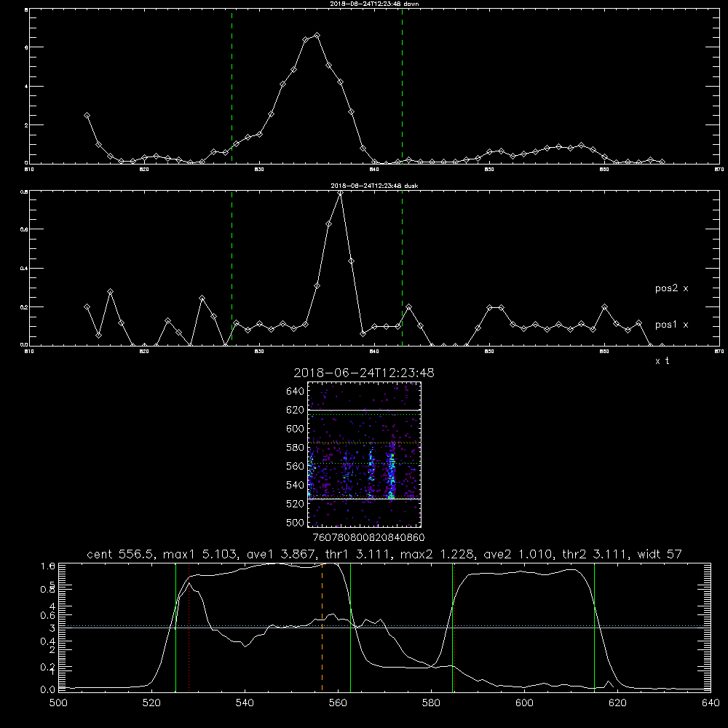Click the 'x t' label
Image resolution: width=728 pixels, height=728 pixels.
coord(662,361)
